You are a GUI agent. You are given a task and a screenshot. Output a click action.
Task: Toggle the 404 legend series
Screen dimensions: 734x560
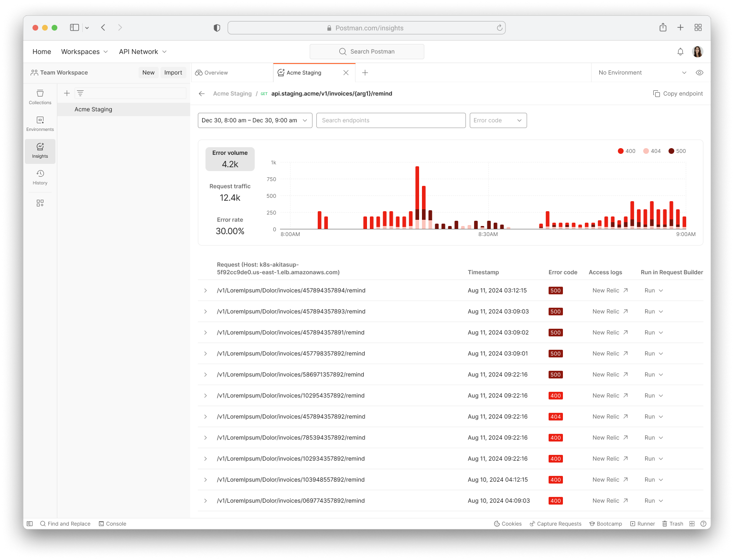pos(652,151)
